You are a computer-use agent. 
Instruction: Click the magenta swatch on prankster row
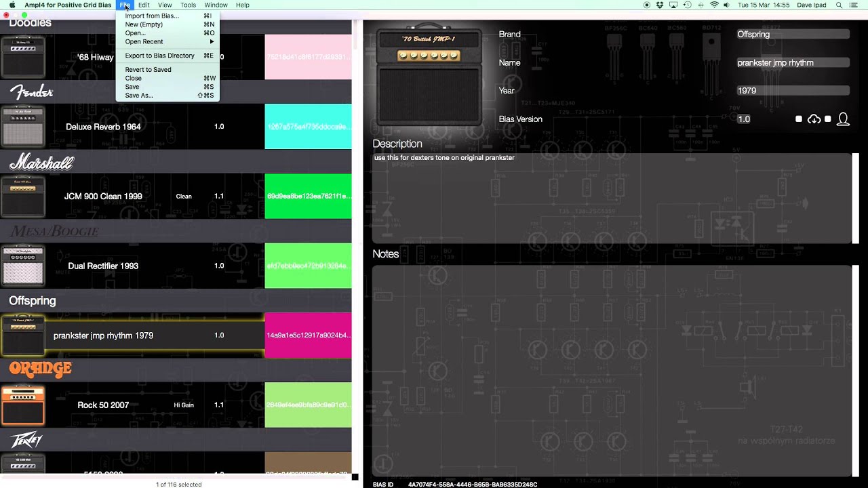[x=308, y=335]
